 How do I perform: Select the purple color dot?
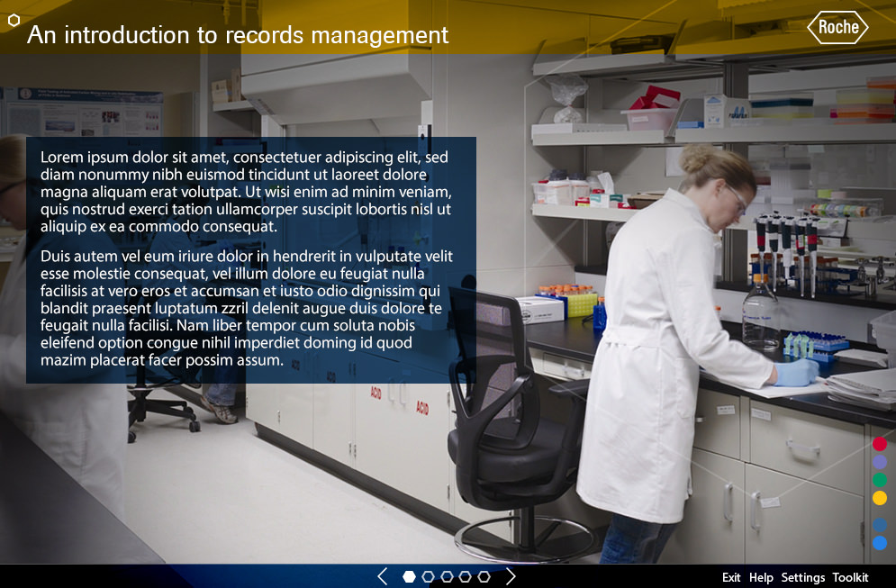[x=880, y=462]
